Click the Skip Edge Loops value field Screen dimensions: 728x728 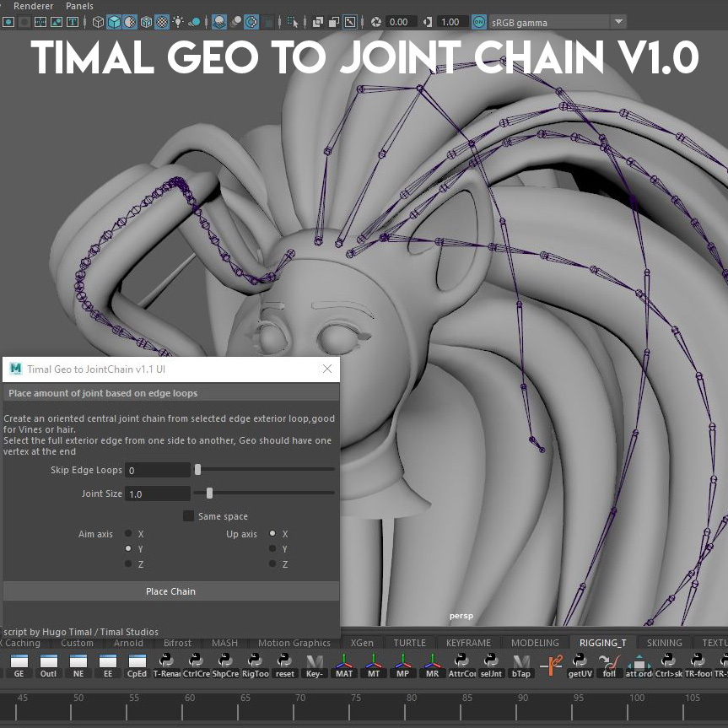[x=158, y=470]
